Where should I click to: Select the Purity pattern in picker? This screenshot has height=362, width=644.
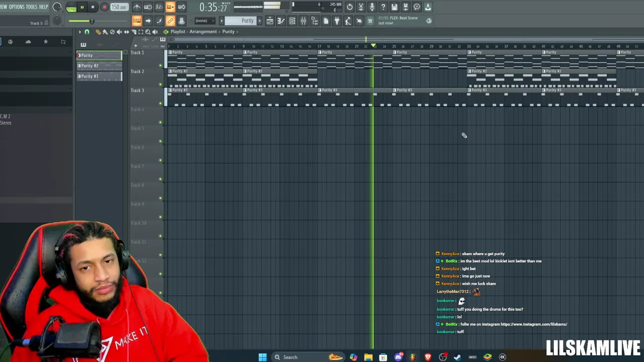(x=99, y=55)
